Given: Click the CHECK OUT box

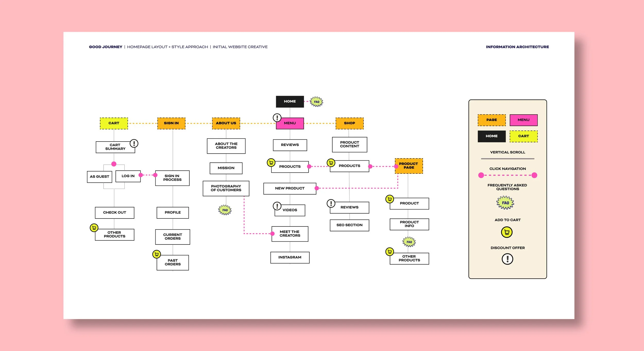Looking at the screenshot, I should [114, 213].
